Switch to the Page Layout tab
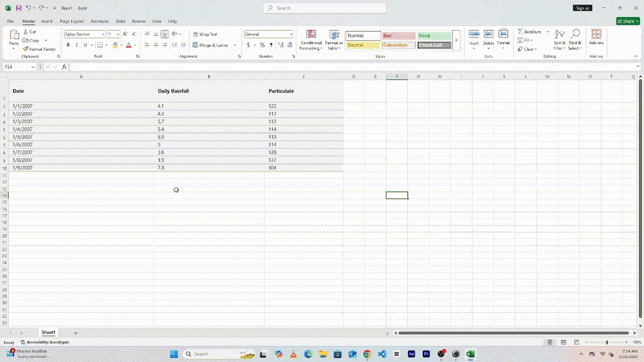Image resolution: width=644 pixels, height=362 pixels. [72, 21]
